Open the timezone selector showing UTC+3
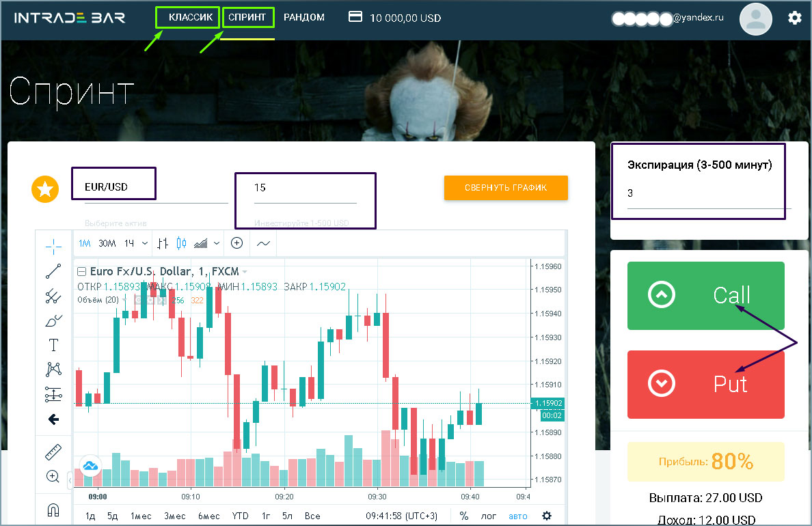The width and height of the screenshot is (812, 526). click(x=401, y=516)
